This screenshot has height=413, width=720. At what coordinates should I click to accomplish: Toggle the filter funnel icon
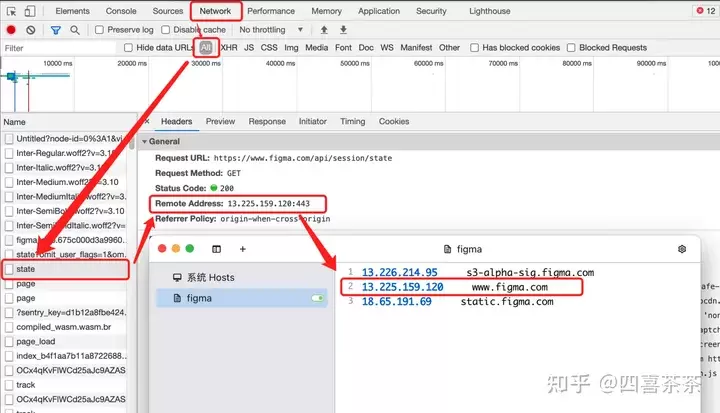pos(56,30)
